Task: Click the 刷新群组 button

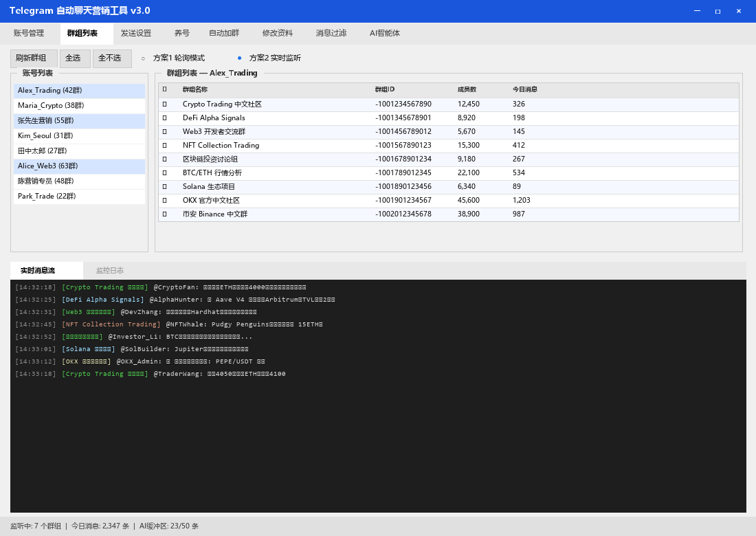Action: [x=34, y=58]
